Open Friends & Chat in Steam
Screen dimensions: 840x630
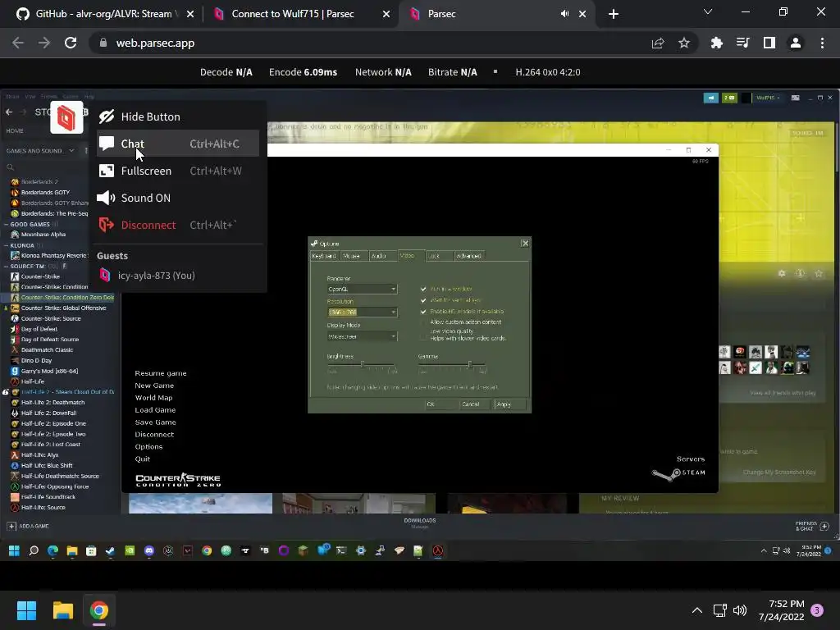click(x=811, y=526)
